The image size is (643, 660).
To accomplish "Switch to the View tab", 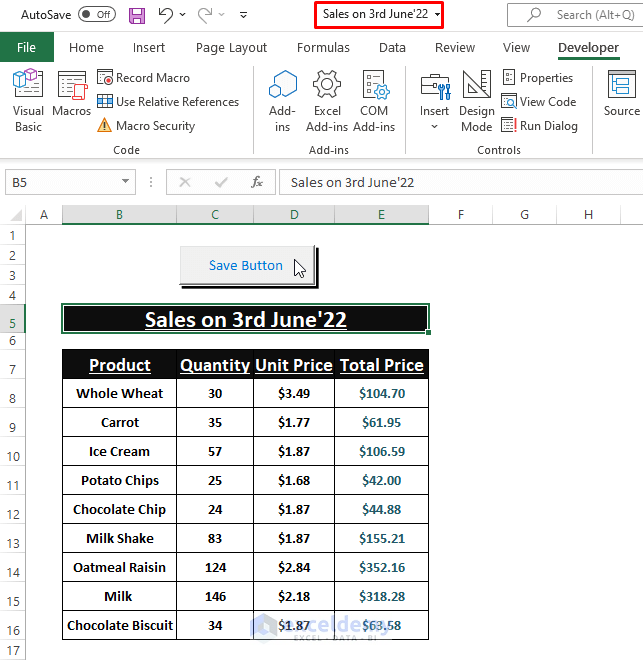I will coord(516,48).
